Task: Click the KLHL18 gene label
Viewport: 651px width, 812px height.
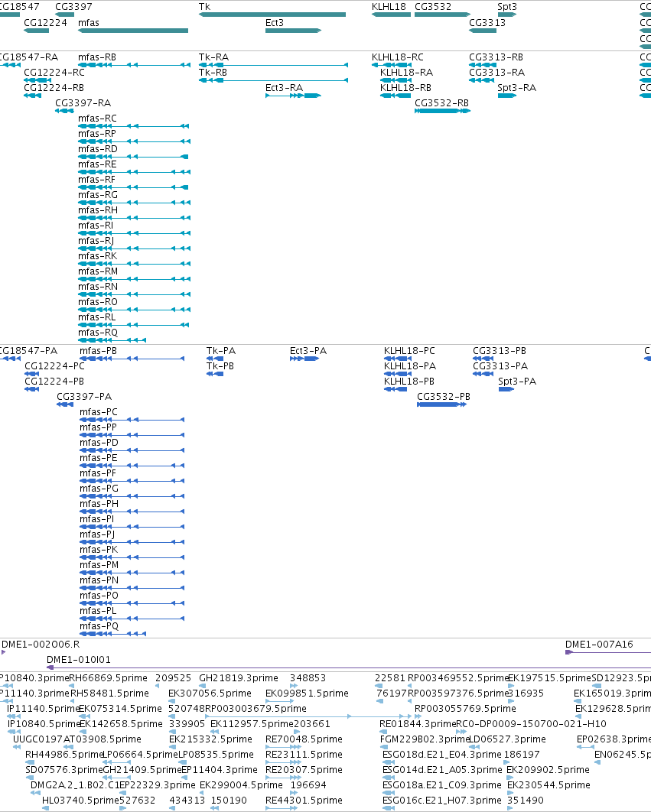Action: (389, 7)
